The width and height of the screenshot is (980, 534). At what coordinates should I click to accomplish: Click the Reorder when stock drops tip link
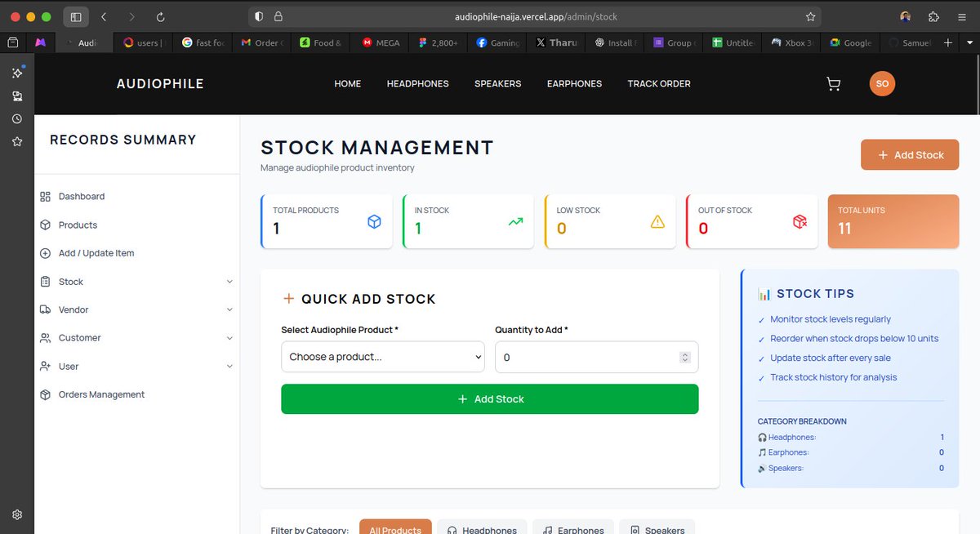(853, 338)
